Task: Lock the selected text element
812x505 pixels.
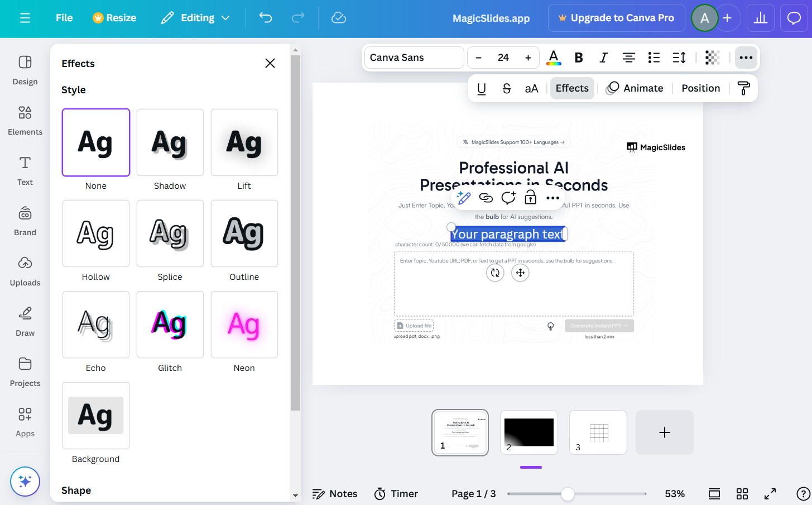Action: 531,198
